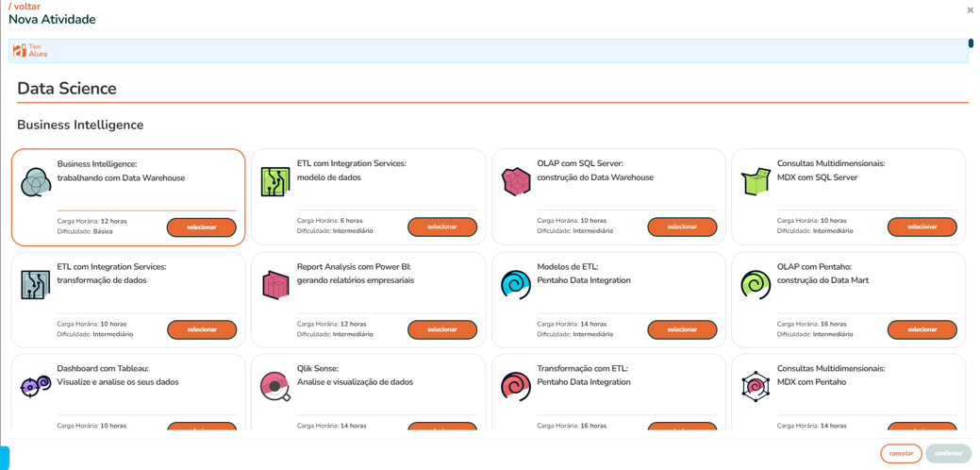Open the Tipo Alura field
Viewport: 980px width, 470px height.
click(x=489, y=51)
